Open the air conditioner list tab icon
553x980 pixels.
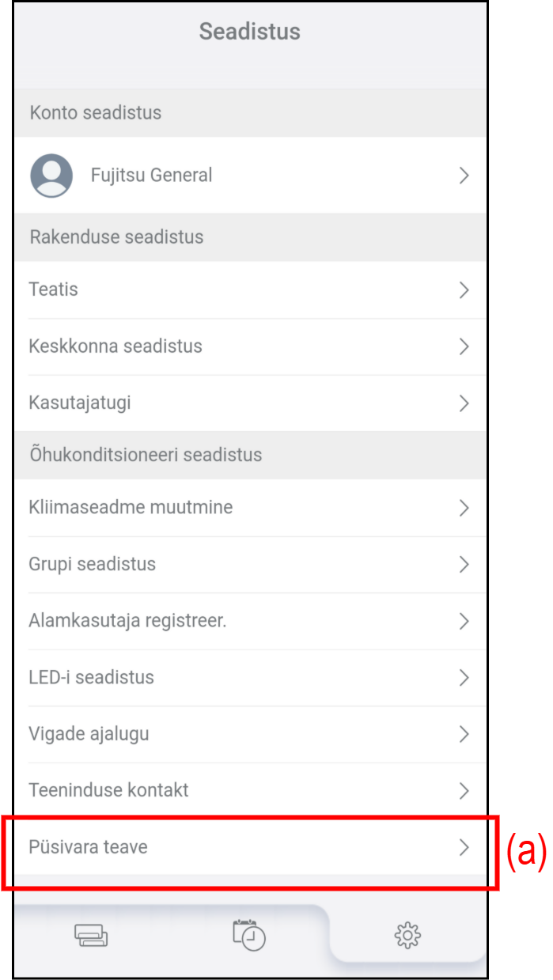click(x=91, y=936)
